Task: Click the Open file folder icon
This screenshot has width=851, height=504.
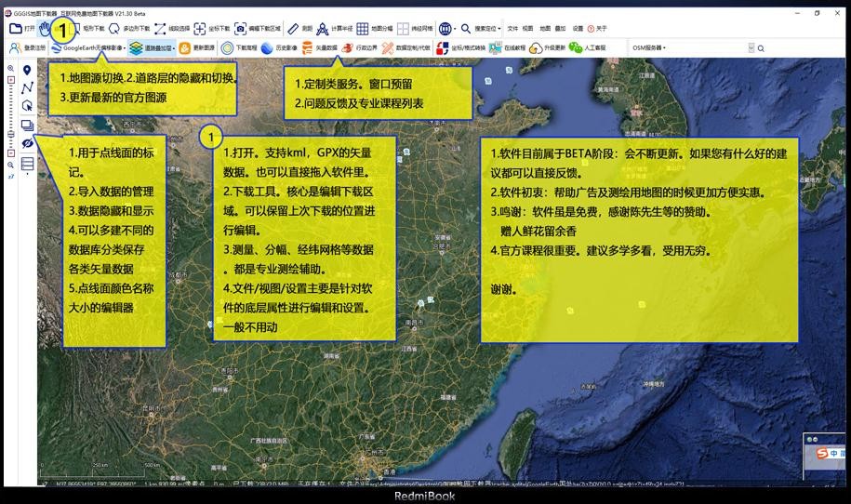Action: click(x=16, y=29)
